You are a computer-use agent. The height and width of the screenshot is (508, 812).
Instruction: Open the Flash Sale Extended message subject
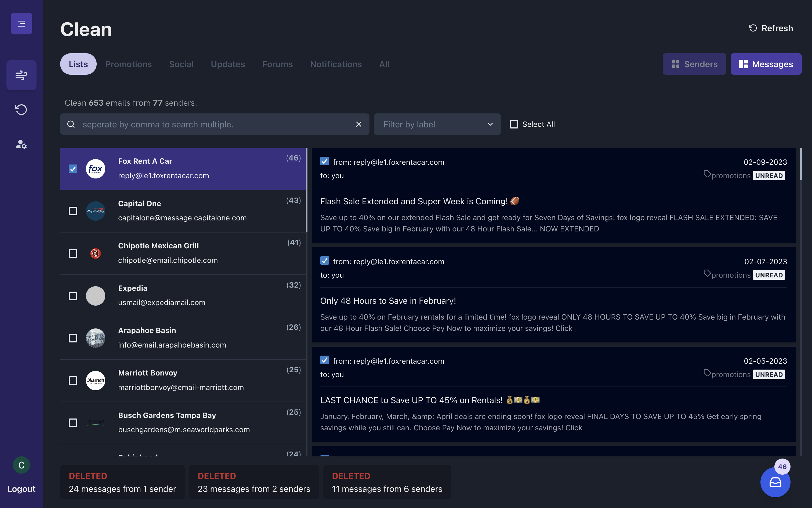click(420, 201)
